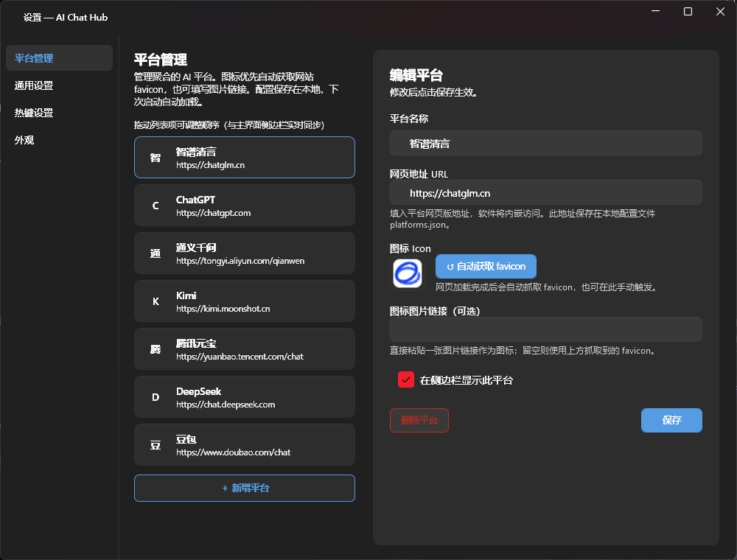Open the 通用设置 settings section
The width and height of the screenshot is (737, 560).
[x=59, y=85]
